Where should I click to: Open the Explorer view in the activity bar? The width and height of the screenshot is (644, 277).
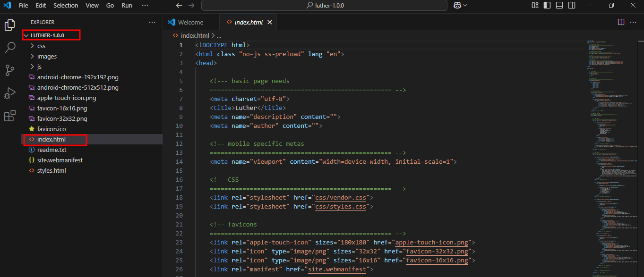coord(9,25)
